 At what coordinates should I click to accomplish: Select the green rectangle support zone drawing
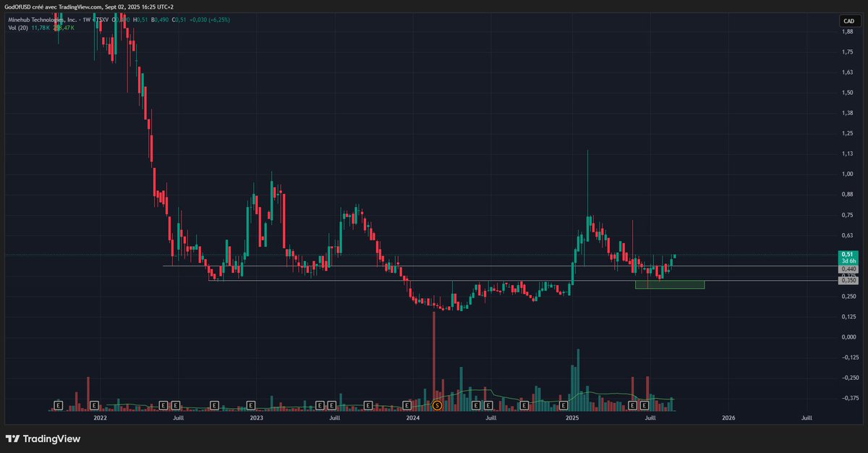tap(669, 284)
